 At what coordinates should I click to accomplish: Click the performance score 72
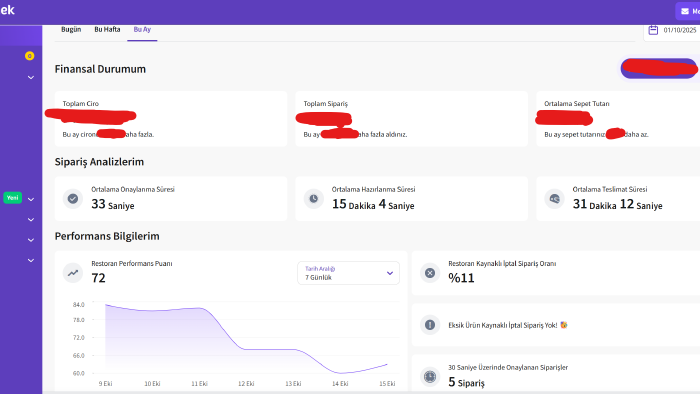(98, 278)
